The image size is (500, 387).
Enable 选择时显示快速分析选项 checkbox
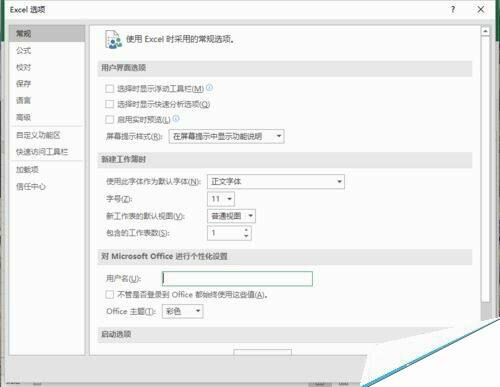(109, 104)
